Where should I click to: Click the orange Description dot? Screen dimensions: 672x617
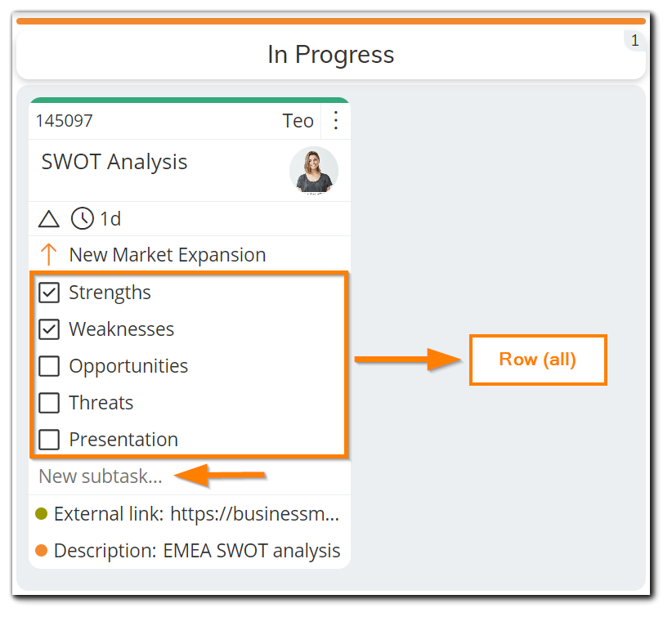41,550
